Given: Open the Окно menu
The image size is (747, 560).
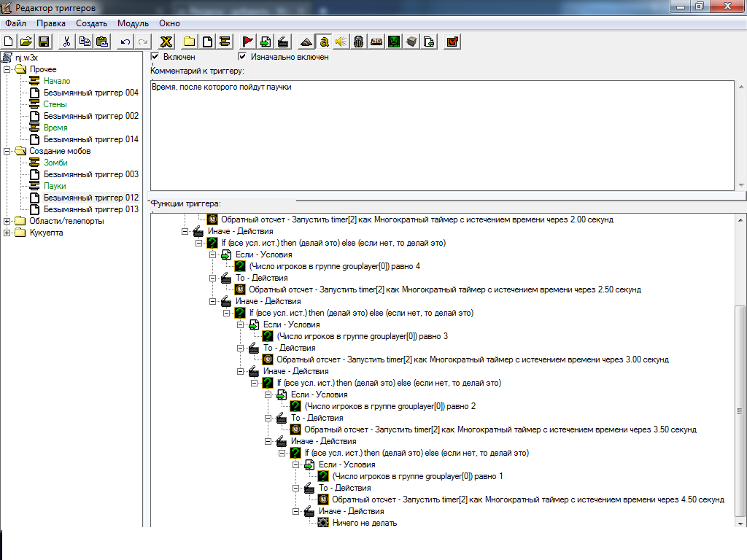Looking at the screenshot, I should coord(169,23).
